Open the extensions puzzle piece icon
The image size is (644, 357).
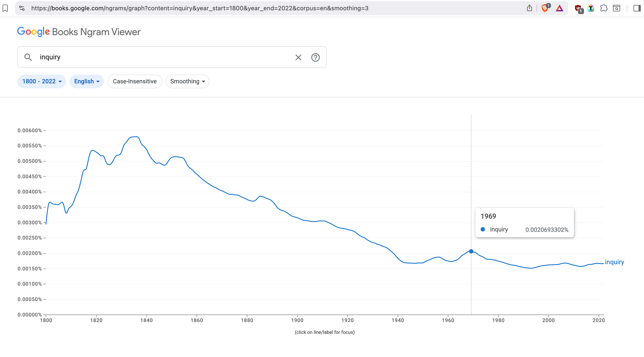click(x=603, y=8)
